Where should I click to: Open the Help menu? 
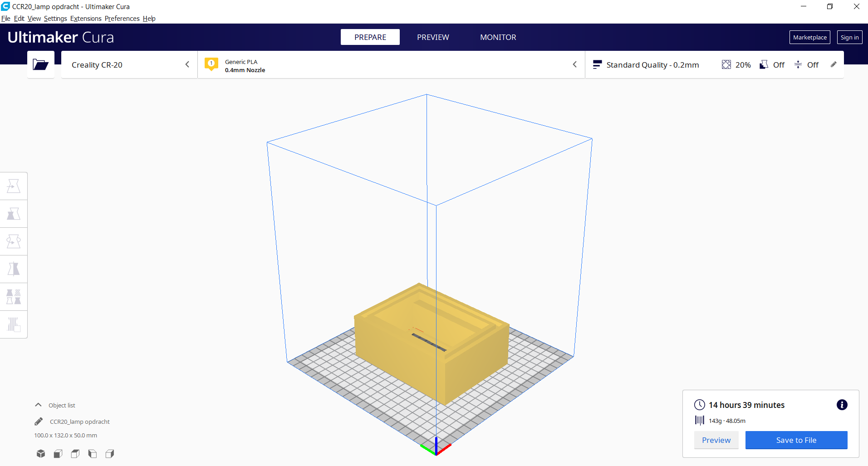pyautogui.click(x=149, y=19)
